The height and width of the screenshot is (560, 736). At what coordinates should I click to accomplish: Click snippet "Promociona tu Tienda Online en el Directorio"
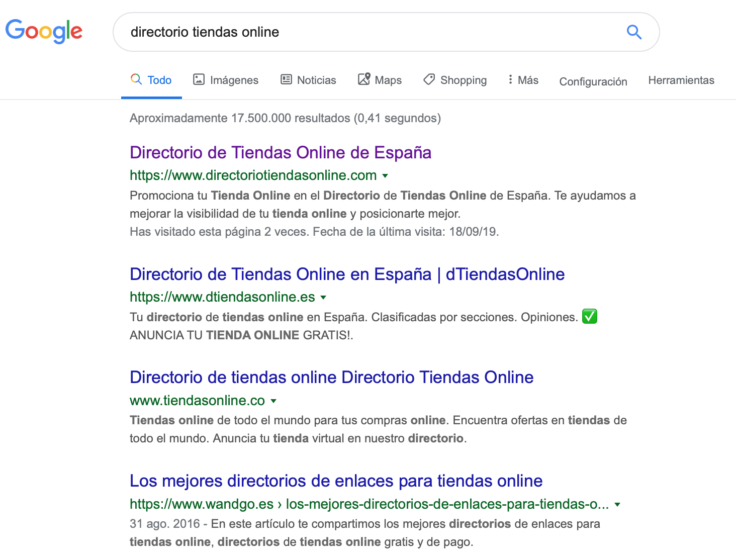point(255,196)
